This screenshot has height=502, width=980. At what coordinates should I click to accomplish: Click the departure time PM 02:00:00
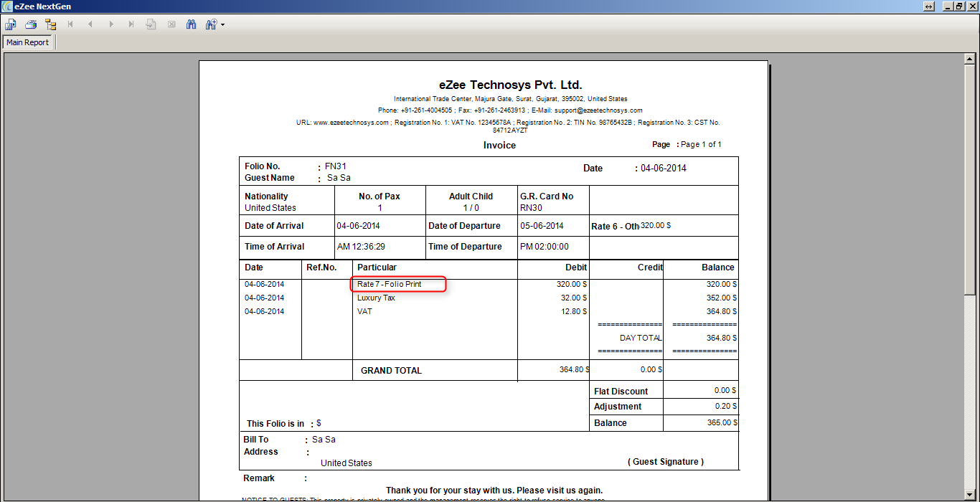545,246
